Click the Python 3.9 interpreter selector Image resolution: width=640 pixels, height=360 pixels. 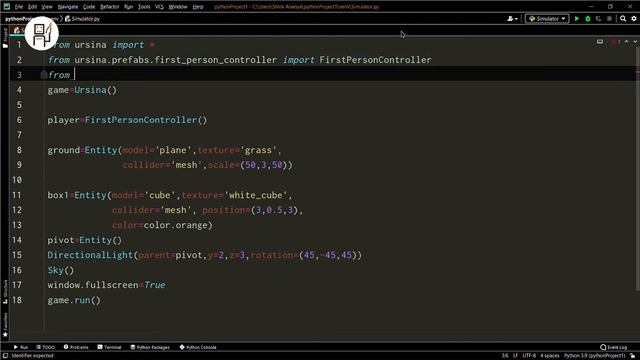click(x=594, y=356)
